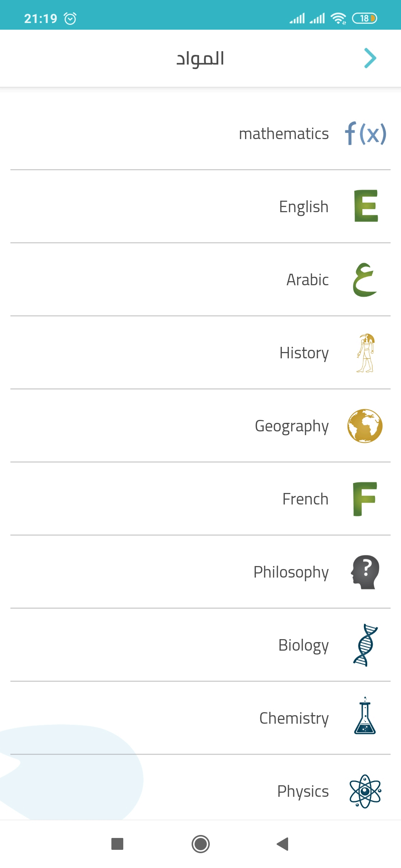This screenshot has width=401, height=868.
Task: Select the Arabic letter icon
Action: point(365,280)
